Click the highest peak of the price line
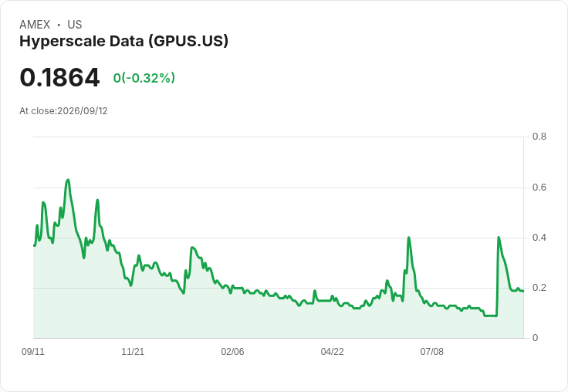 coord(68,180)
